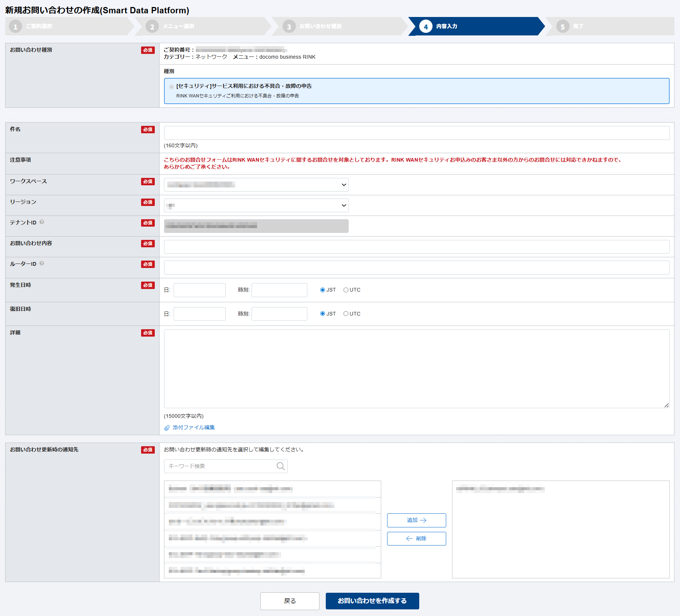Click step 4 内容入力 circle icon
This screenshot has width=680, height=616.
tap(426, 27)
